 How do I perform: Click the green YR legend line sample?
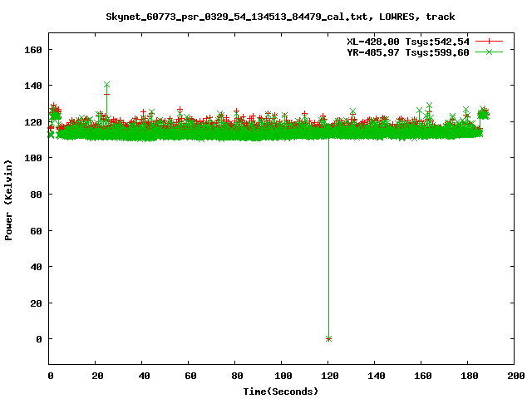489,52
